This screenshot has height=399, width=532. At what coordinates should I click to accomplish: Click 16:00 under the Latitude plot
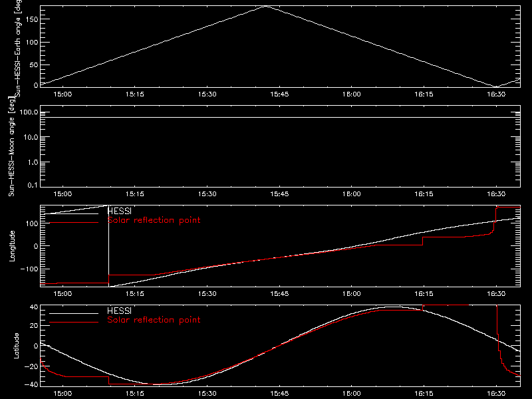(352, 394)
